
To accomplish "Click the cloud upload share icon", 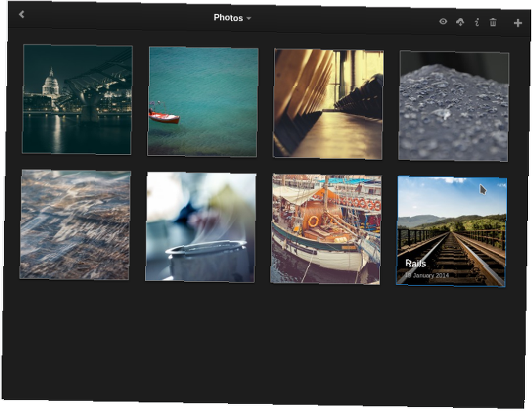I will (460, 22).
